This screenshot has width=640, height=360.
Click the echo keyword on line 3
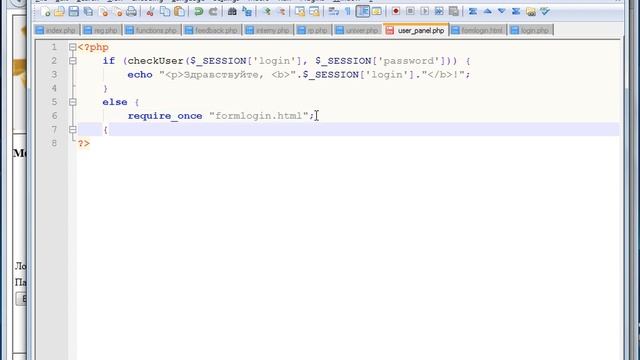pyautogui.click(x=140, y=75)
